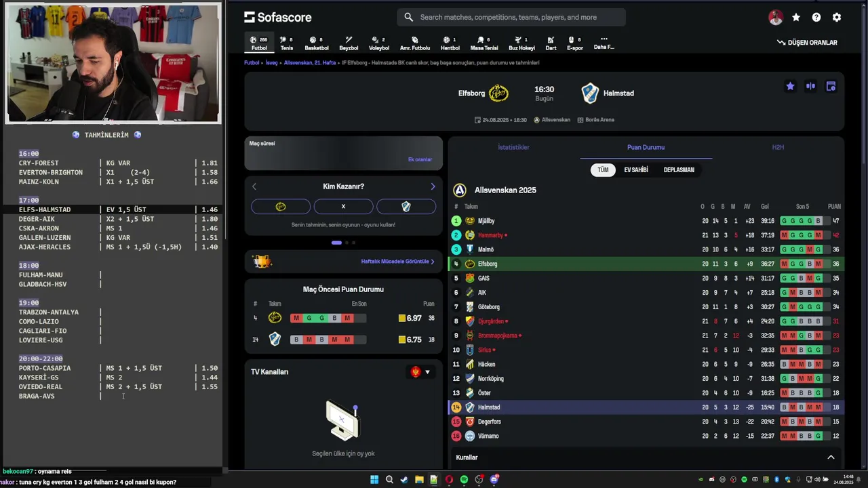Click the İsveç breadcrumb link
The height and width of the screenshot is (488, 868).
[x=271, y=62]
